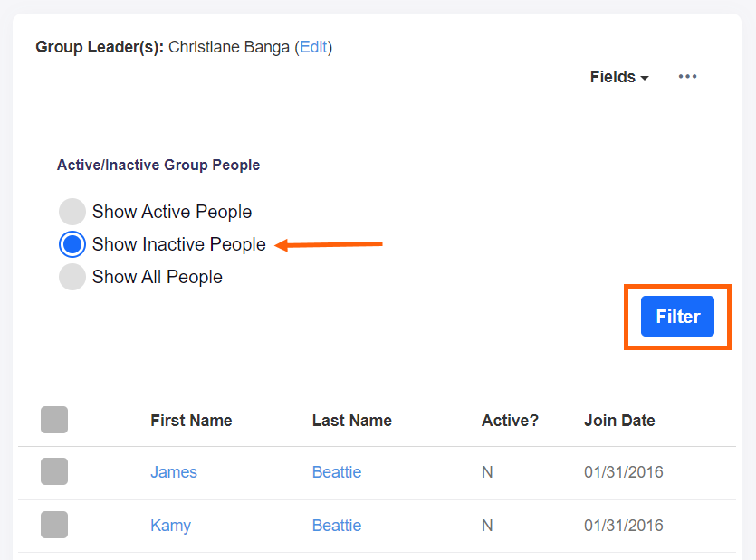Open the Fields menu
The height and width of the screenshot is (560, 756).
tap(613, 77)
